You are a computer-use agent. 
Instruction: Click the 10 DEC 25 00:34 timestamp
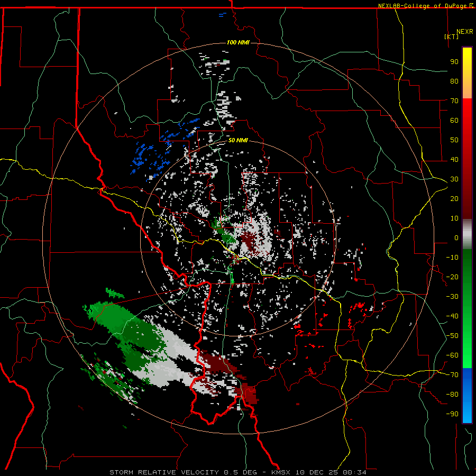coord(330,472)
